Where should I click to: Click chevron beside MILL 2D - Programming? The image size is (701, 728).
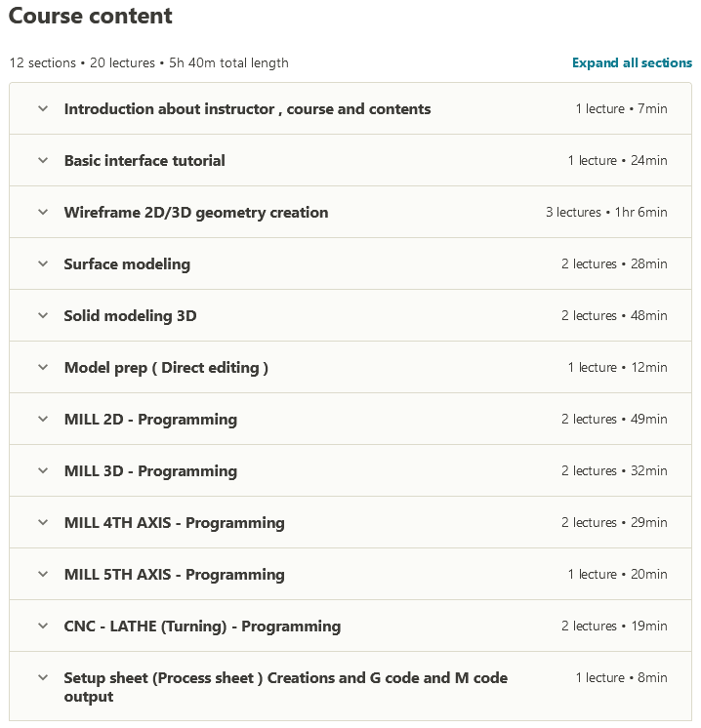point(43,419)
